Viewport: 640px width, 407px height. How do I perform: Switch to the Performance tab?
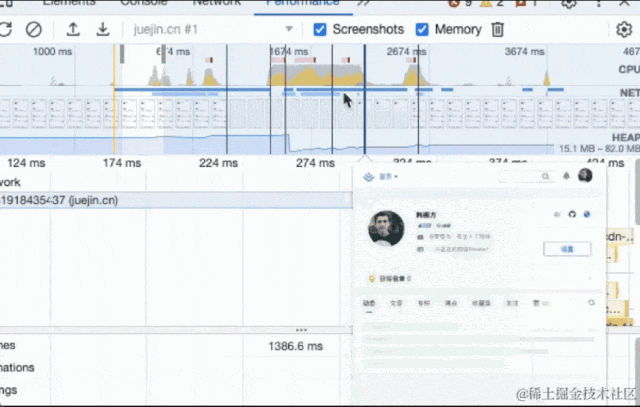[x=303, y=3]
